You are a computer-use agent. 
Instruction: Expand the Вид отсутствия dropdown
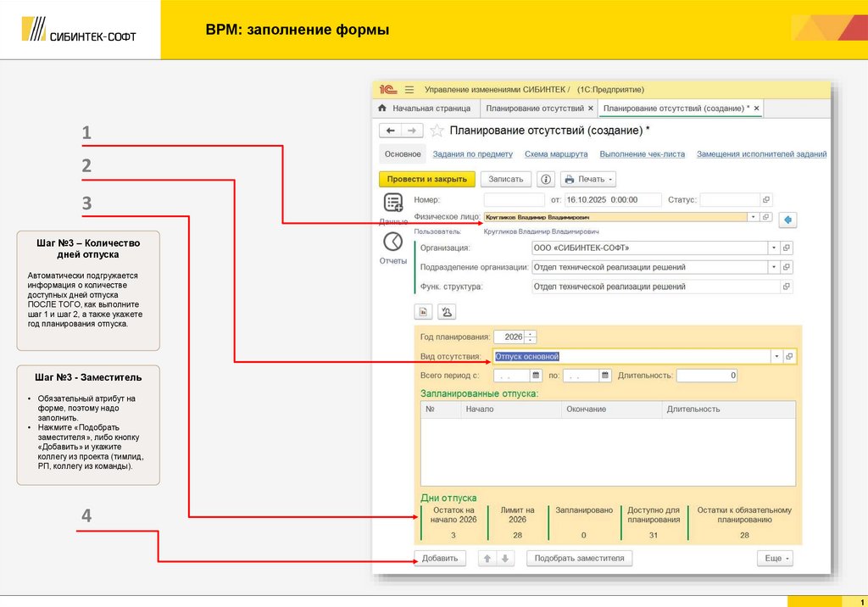coord(775,356)
